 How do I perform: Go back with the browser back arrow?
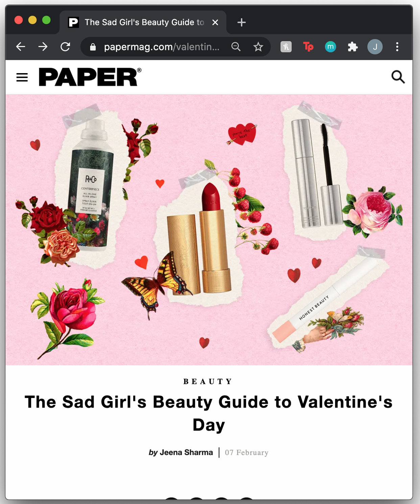click(x=21, y=47)
